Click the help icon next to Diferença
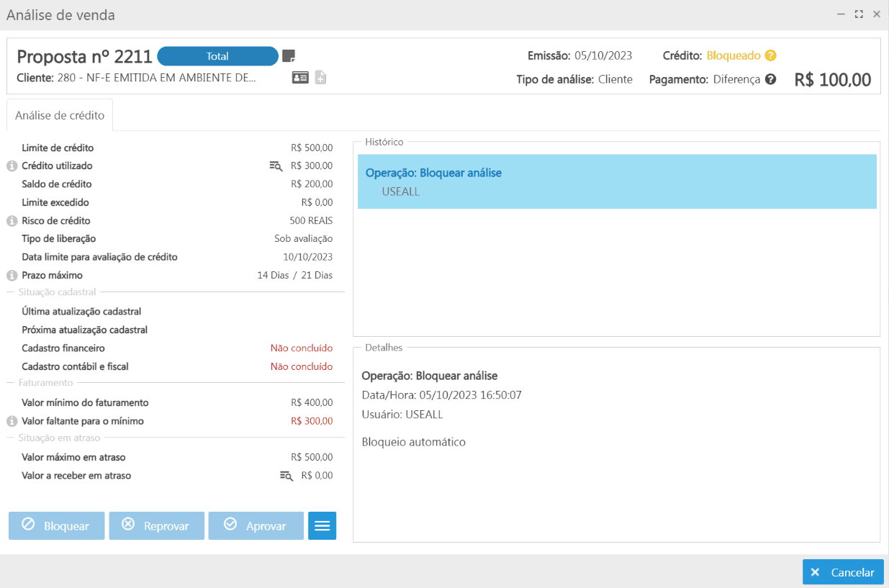 coord(770,79)
